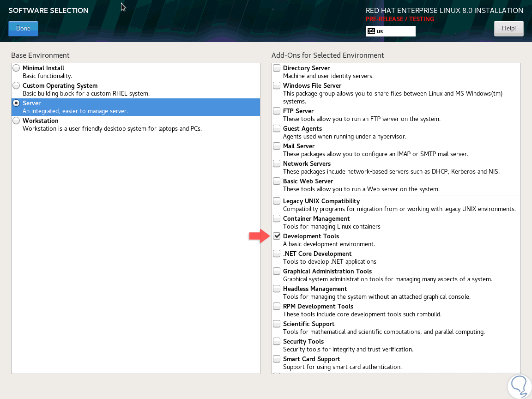This screenshot has height=399, width=532.
Task: Open the Help! button
Action: (x=508, y=29)
